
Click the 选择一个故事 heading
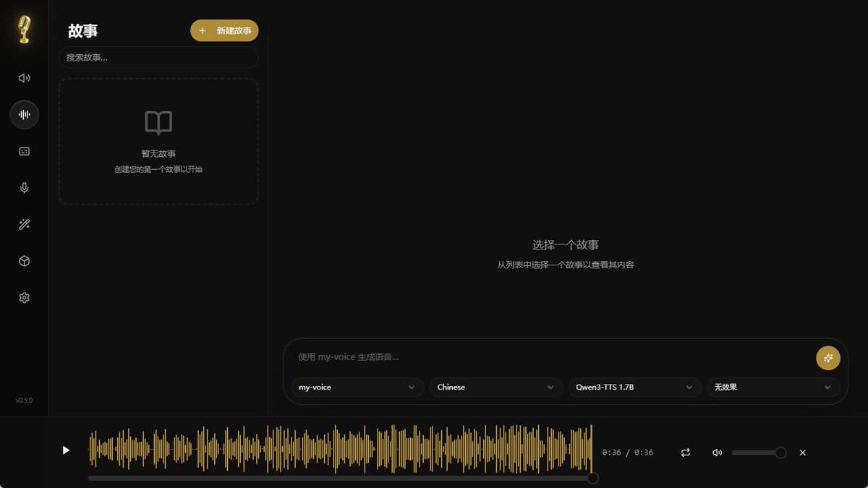point(566,245)
